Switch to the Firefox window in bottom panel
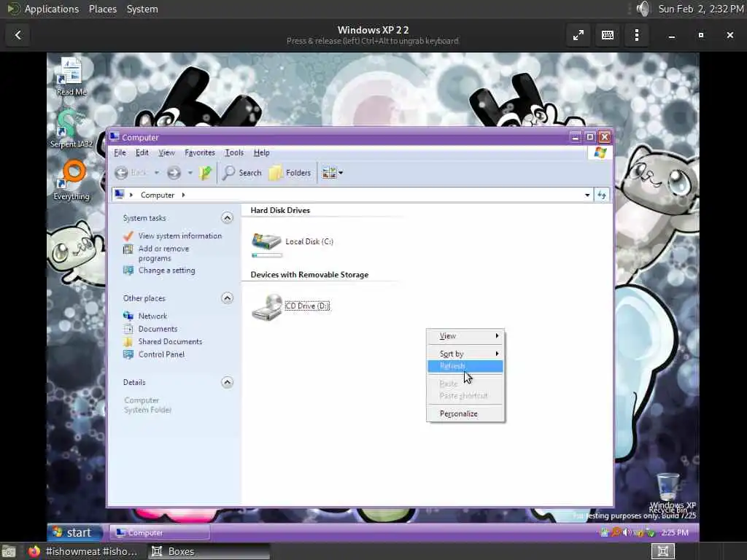747x560 pixels. point(82,551)
